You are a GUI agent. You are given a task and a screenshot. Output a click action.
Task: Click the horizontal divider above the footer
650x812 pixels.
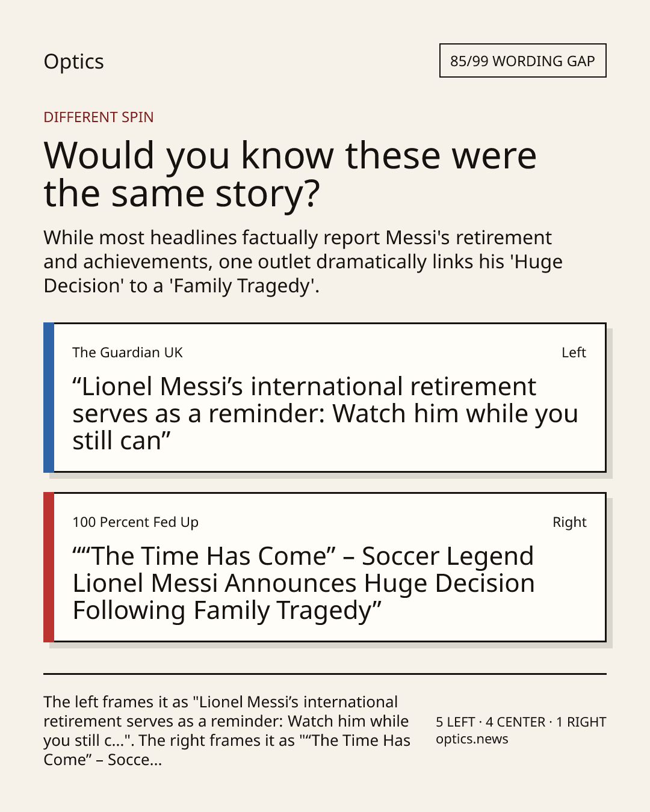coord(325,674)
